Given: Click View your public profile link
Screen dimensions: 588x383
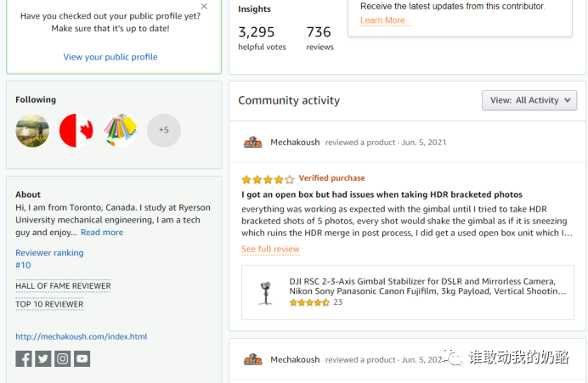Looking at the screenshot, I should click(x=110, y=58).
